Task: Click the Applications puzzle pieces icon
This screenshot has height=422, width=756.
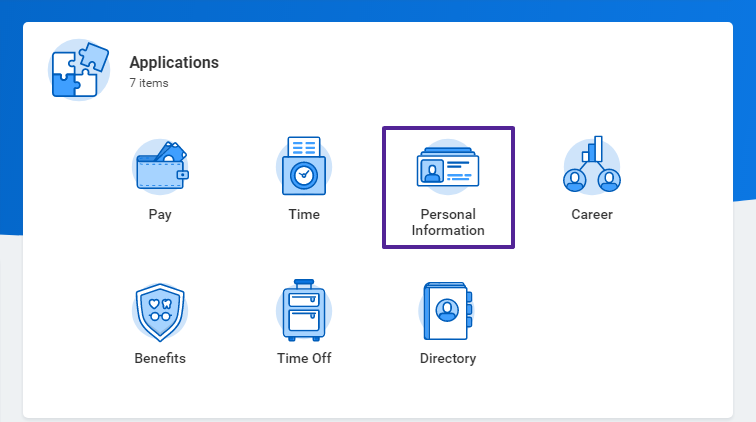Action: tap(80, 70)
